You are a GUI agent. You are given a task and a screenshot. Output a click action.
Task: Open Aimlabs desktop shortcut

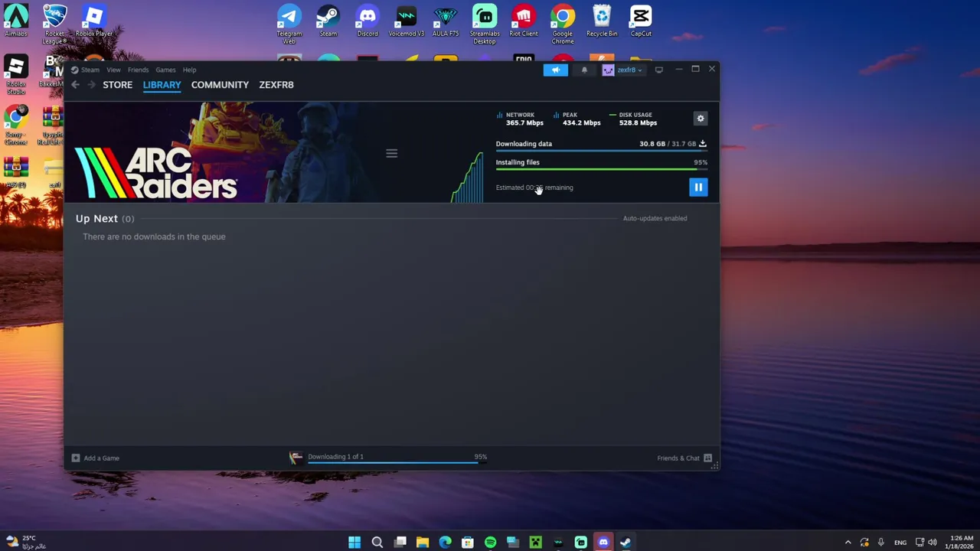pyautogui.click(x=16, y=21)
